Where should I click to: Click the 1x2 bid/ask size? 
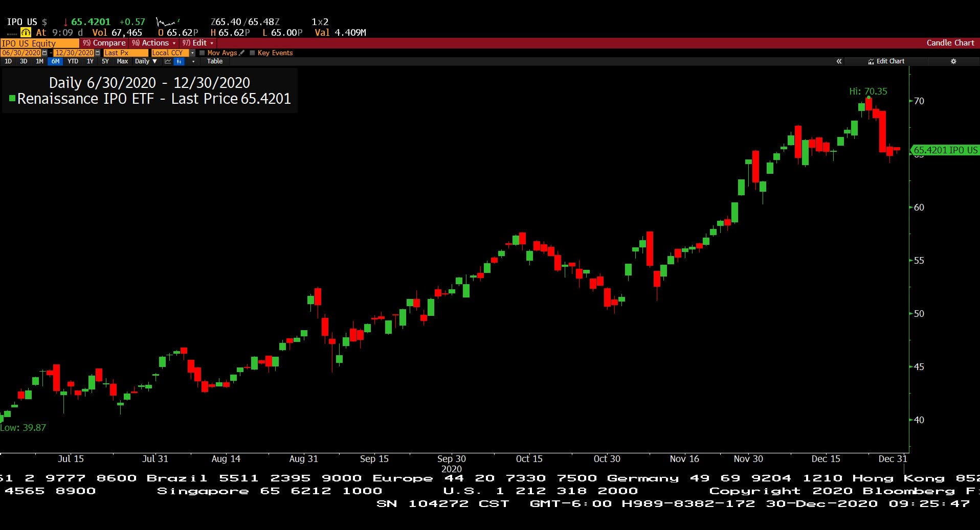coord(320,22)
